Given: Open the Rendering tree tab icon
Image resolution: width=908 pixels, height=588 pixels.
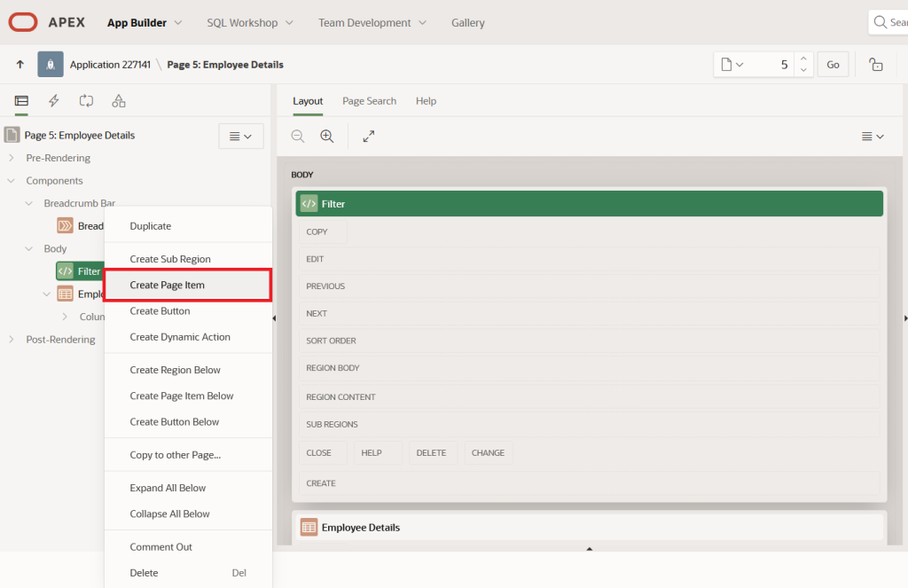Looking at the screenshot, I should coord(21,101).
